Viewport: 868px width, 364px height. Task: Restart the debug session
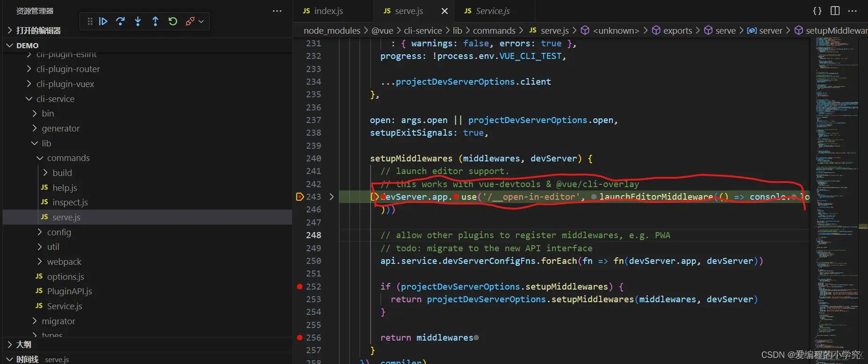(173, 21)
